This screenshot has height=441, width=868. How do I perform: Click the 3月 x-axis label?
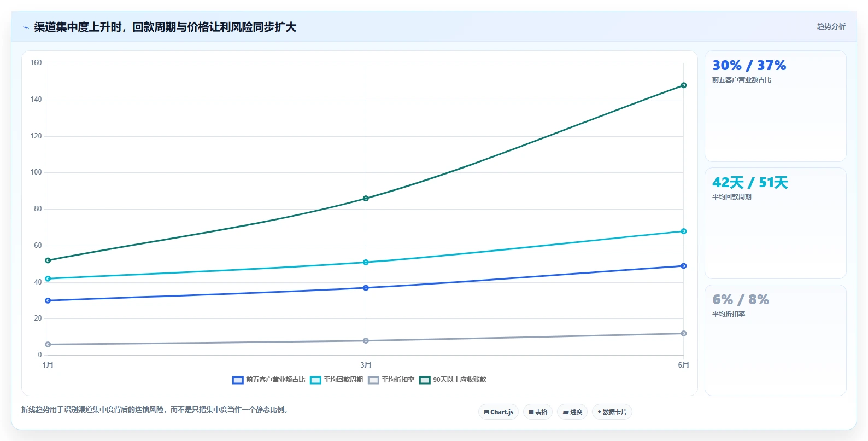(366, 365)
